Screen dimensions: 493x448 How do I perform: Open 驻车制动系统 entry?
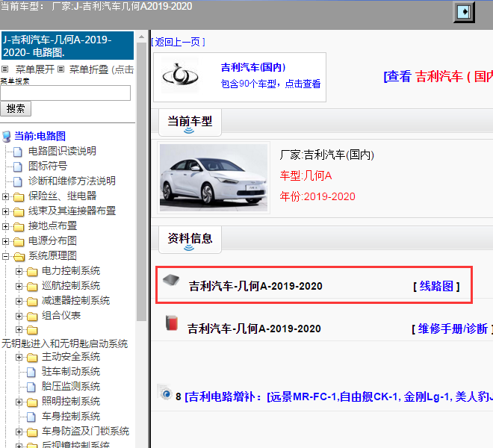pos(71,372)
